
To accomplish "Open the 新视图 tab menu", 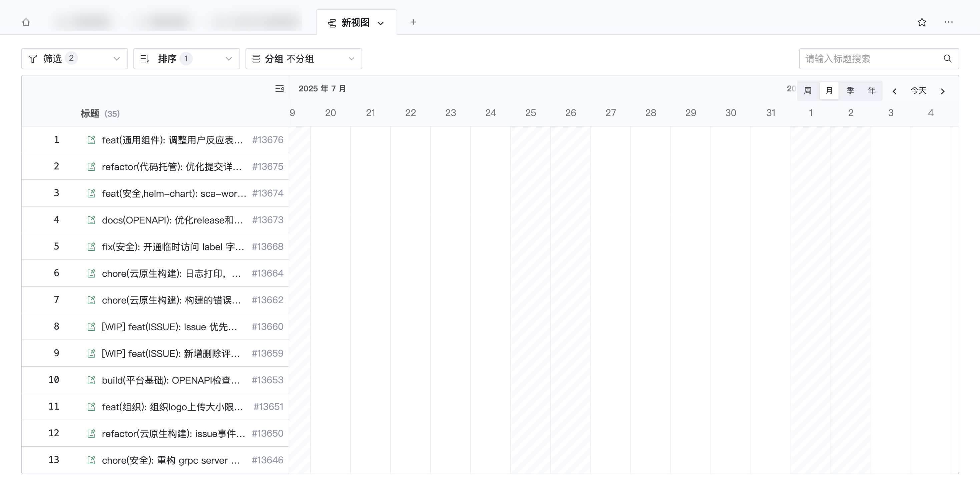I will coord(381,23).
